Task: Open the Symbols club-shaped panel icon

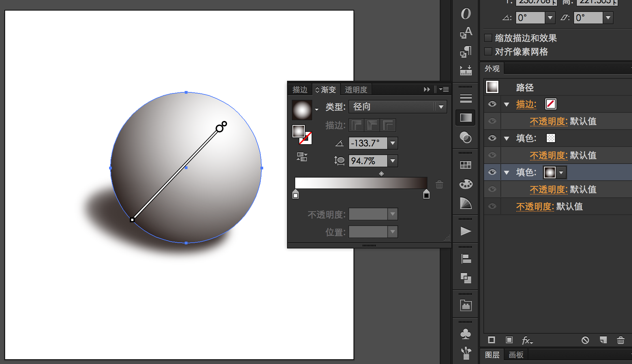Action: [466, 333]
